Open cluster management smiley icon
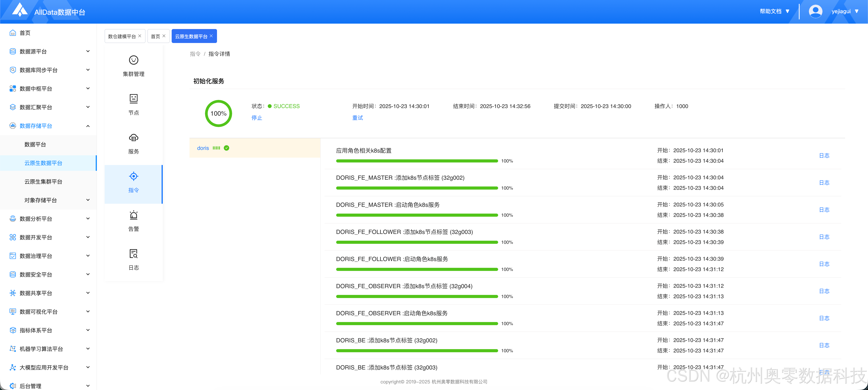Viewport: 868px width, 390px height. [133, 60]
